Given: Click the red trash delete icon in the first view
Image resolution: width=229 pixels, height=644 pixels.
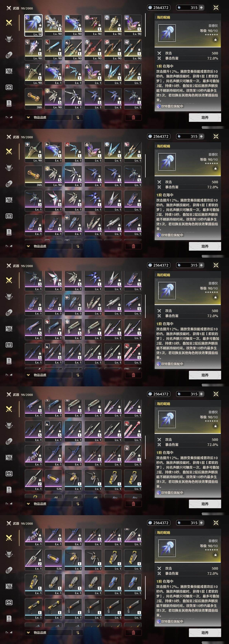Looking at the screenshot, I should 133,117.
